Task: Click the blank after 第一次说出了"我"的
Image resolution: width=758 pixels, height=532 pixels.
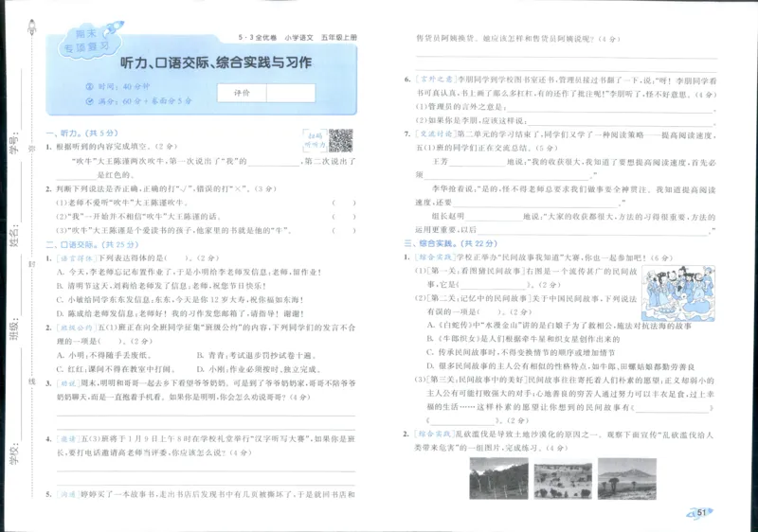Action: click(274, 162)
